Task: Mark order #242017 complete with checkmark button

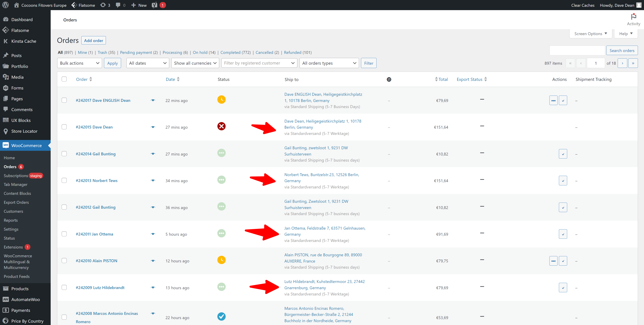Action: pos(563,100)
